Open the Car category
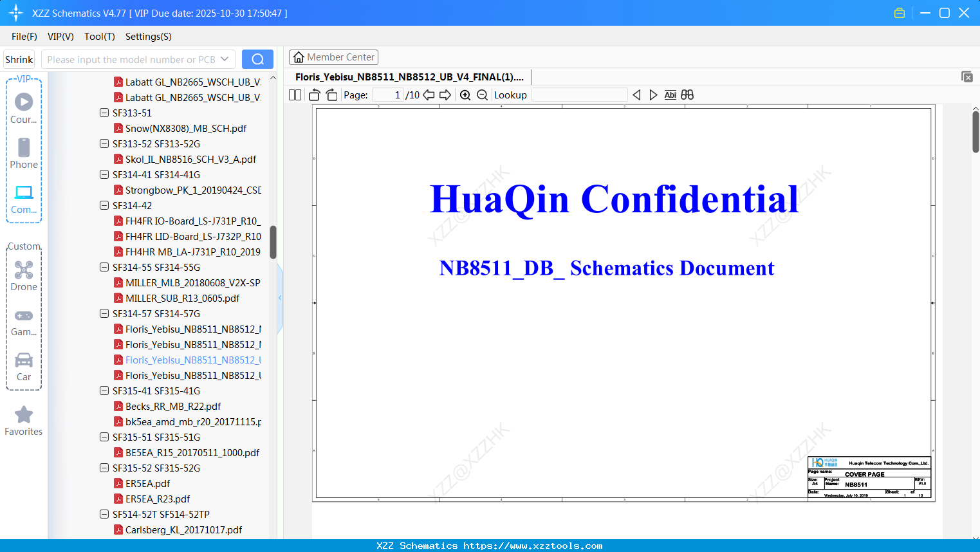This screenshot has width=980, height=552. click(24, 366)
